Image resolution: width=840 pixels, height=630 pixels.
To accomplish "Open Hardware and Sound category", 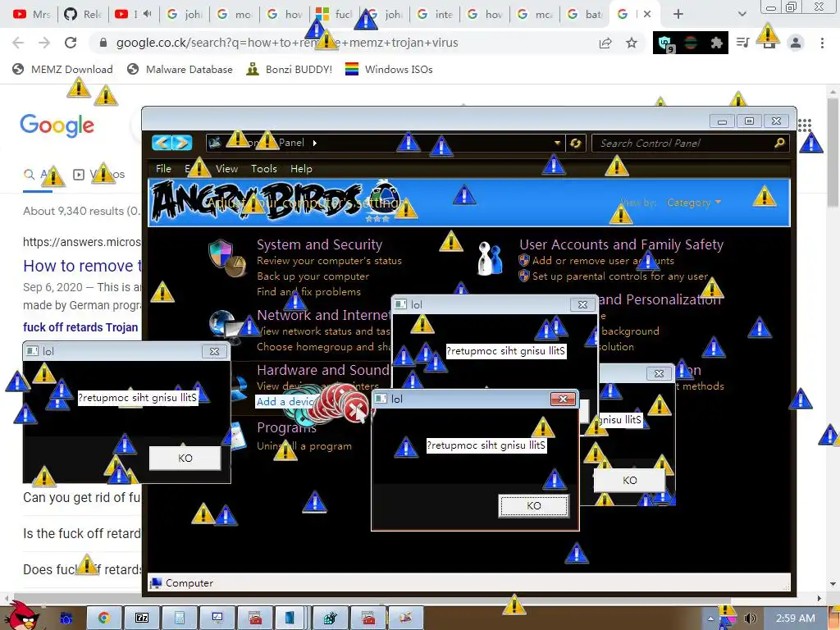I will coord(323,370).
